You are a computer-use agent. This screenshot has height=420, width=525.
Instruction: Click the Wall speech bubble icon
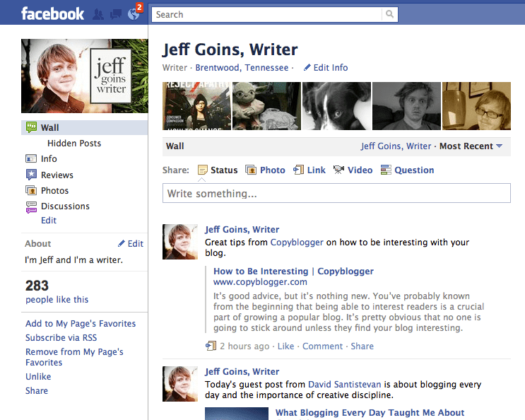click(31, 127)
